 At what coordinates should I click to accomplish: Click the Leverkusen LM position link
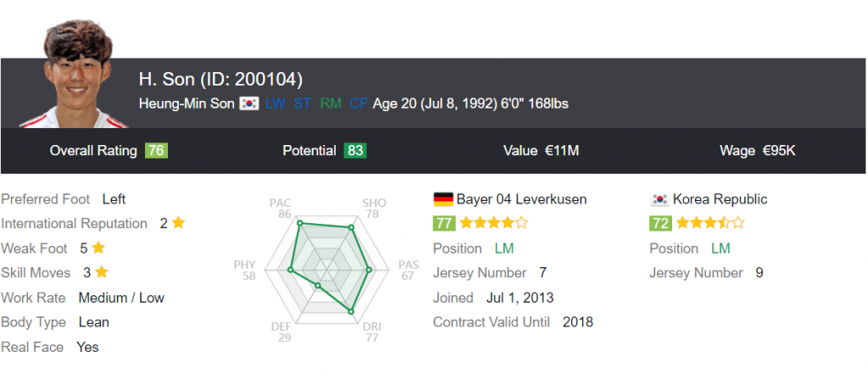point(504,248)
